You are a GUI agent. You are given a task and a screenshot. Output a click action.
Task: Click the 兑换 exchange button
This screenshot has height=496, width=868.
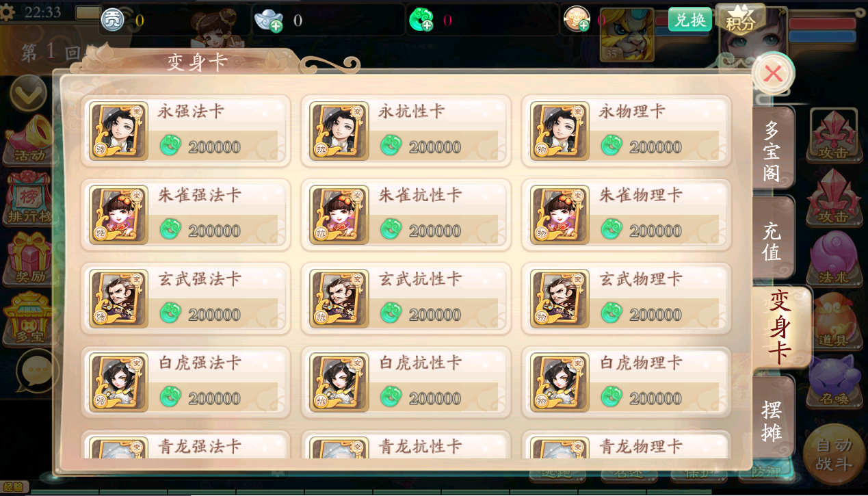click(x=689, y=19)
